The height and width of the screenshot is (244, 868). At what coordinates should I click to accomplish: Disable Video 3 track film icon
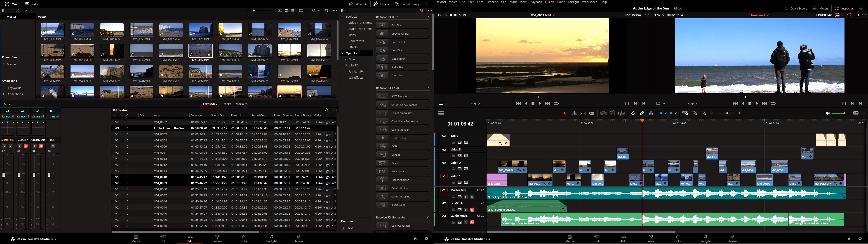point(466,156)
